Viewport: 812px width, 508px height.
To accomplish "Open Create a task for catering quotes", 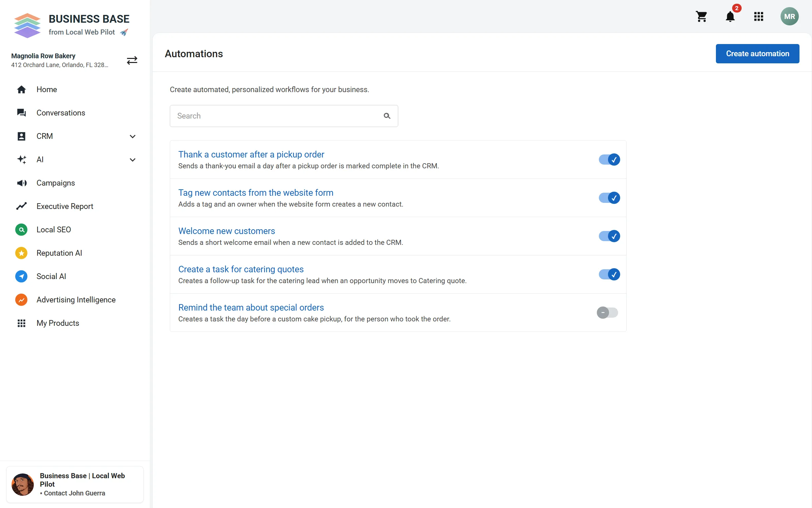I will tap(241, 269).
